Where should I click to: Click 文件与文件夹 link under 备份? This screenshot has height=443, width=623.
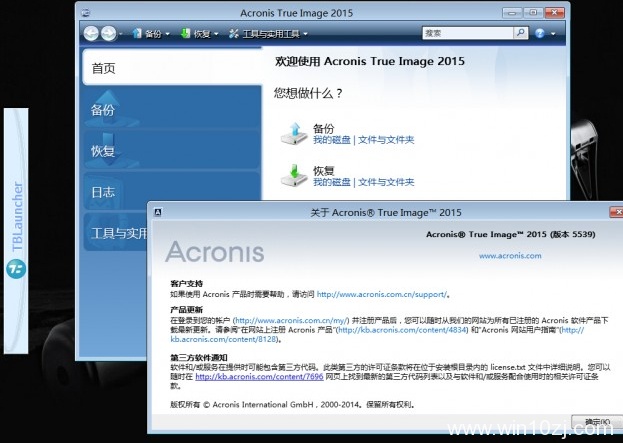coord(386,140)
